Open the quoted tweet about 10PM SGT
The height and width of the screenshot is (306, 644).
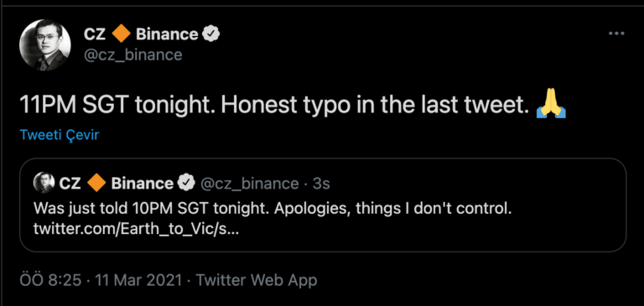point(323,205)
